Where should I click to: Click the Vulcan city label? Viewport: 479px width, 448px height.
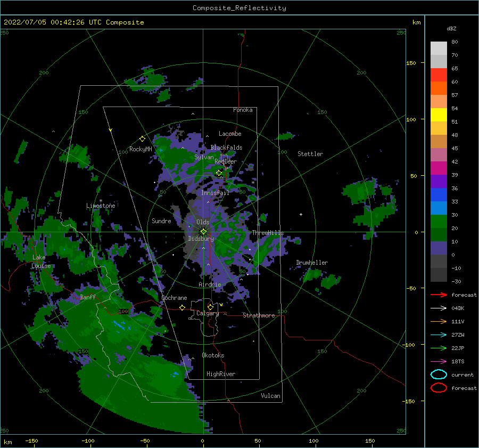[270, 396]
